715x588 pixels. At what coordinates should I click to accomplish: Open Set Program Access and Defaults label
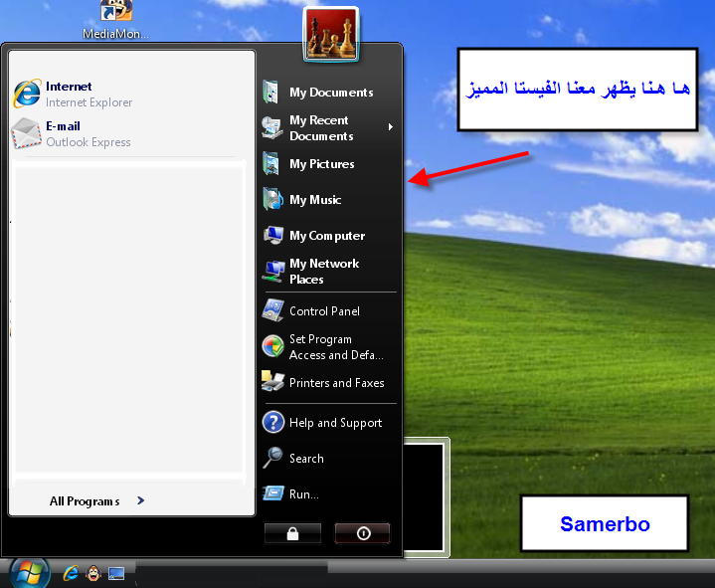[x=336, y=347]
